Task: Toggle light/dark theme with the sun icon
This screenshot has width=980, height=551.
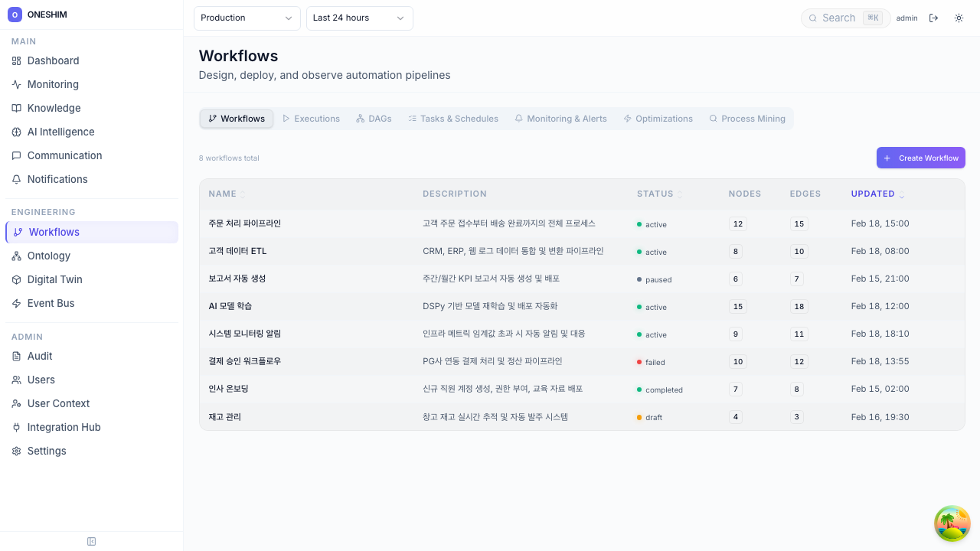Action: tap(959, 18)
